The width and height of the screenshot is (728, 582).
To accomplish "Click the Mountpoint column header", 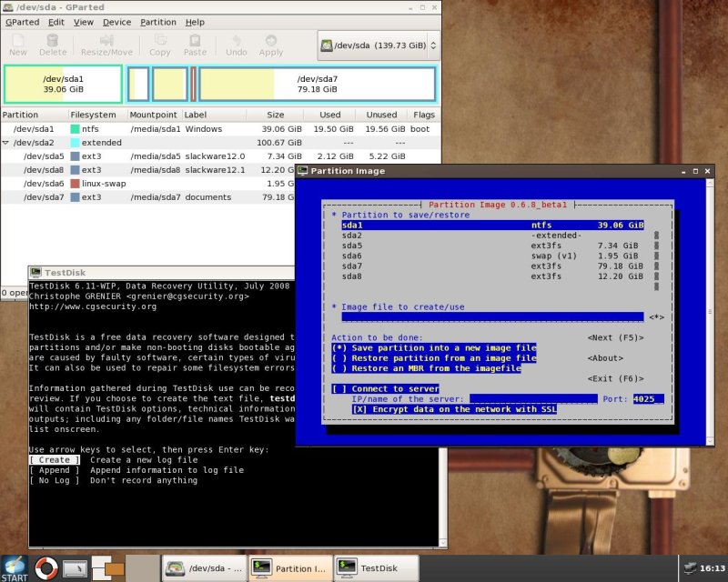I will (153, 115).
